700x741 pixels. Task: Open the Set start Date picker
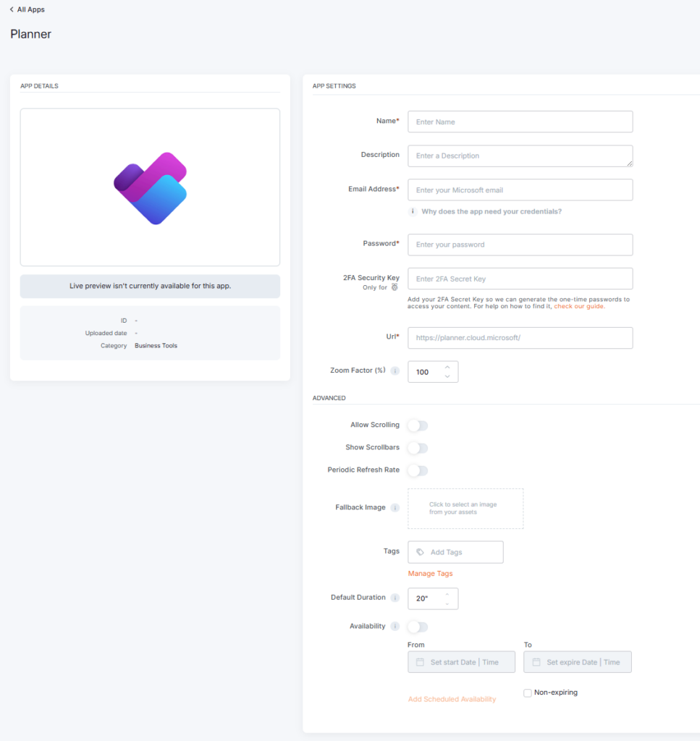click(461, 662)
